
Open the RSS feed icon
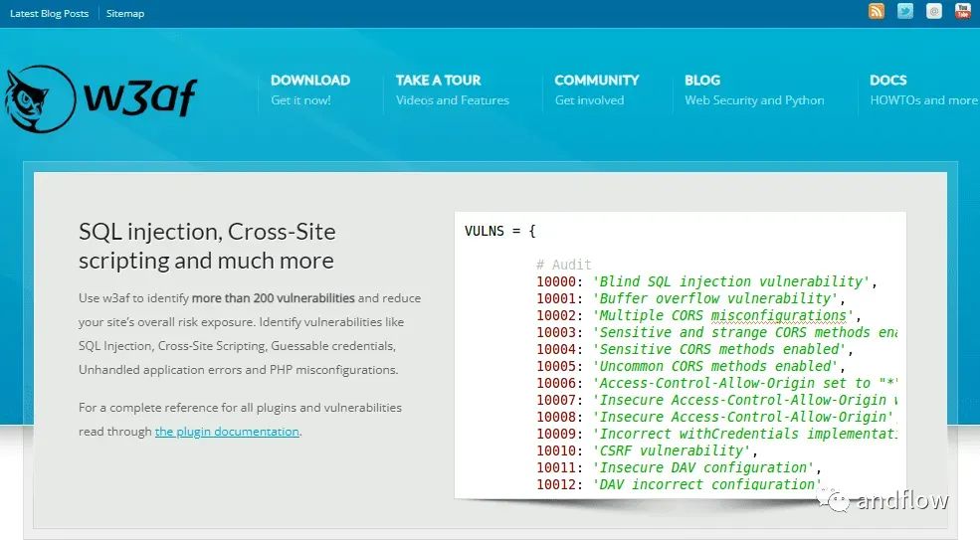tap(877, 11)
